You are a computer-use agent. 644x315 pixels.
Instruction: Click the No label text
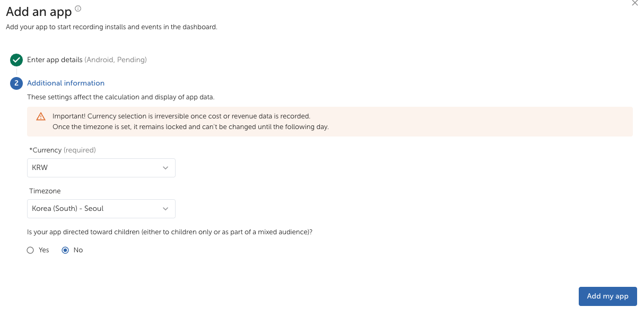coord(78,250)
